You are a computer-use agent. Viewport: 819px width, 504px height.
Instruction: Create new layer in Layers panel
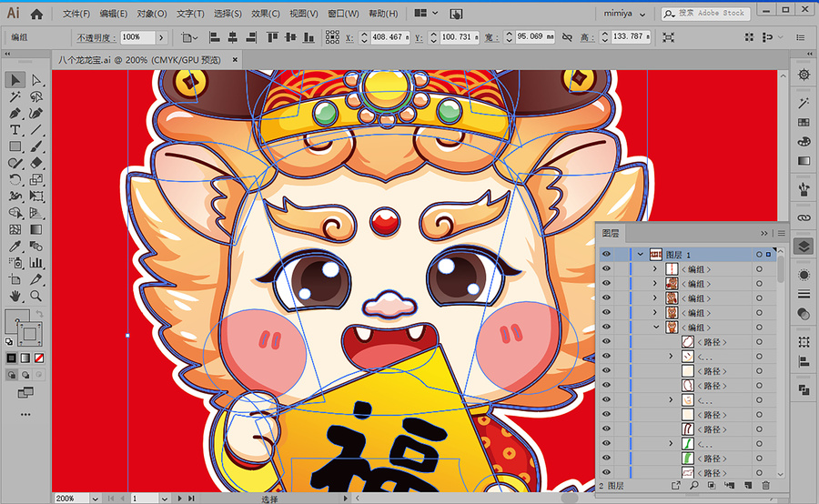pyautogui.click(x=748, y=485)
